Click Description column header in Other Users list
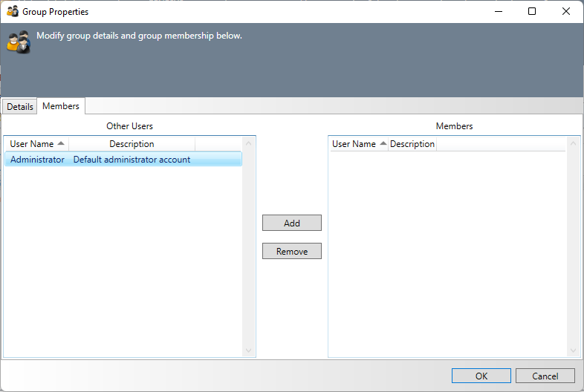Image resolution: width=584 pixels, height=392 pixels. click(x=132, y=144)
